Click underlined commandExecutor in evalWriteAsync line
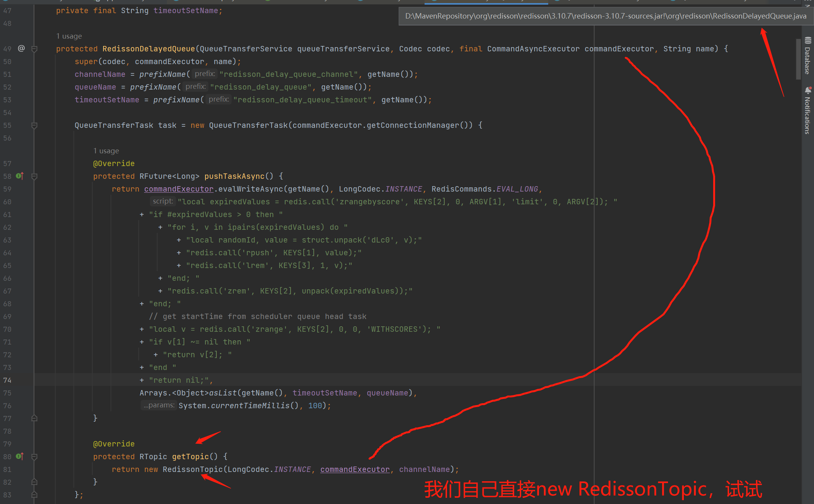The image size is (814, 504). [x=179, y=189]
